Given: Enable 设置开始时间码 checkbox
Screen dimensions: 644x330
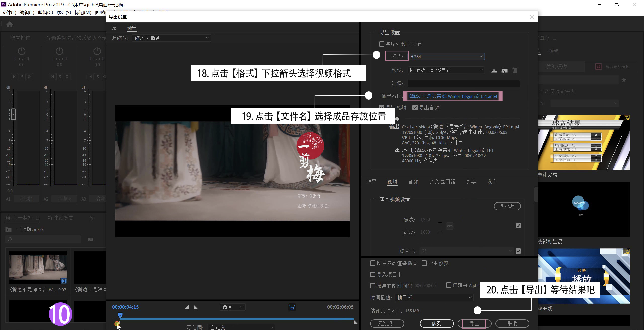Looking at the screenshot, I should pyautogui.click(x=373, y=286).
